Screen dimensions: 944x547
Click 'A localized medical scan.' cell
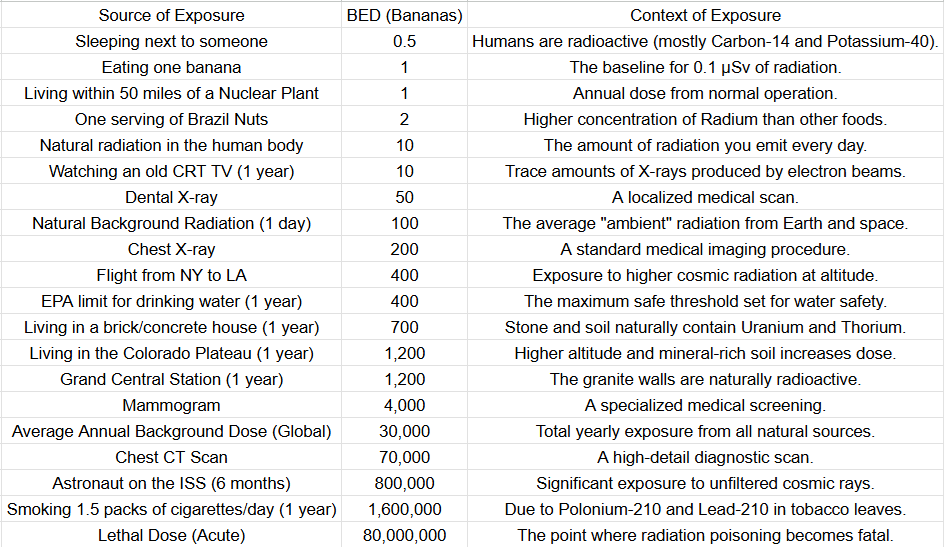point(705,197)
